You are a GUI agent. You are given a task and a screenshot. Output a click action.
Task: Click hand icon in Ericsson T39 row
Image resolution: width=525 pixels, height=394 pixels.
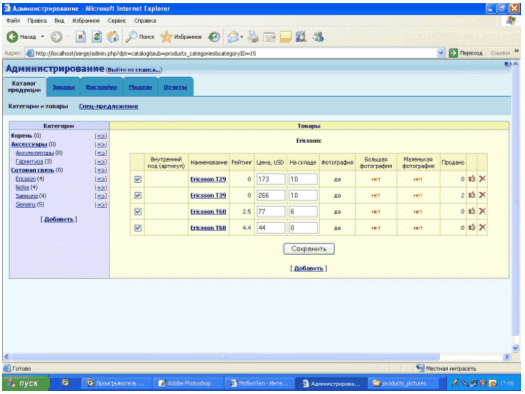pos(472,195)
